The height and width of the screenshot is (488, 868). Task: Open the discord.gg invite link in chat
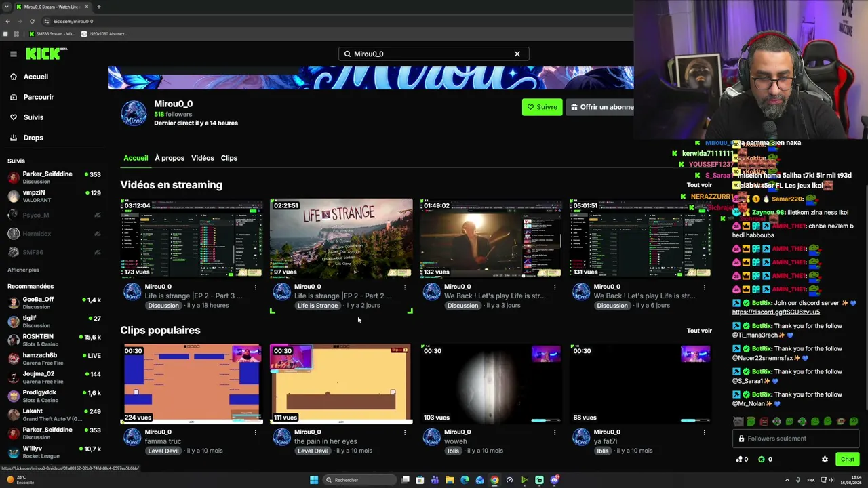776,312
